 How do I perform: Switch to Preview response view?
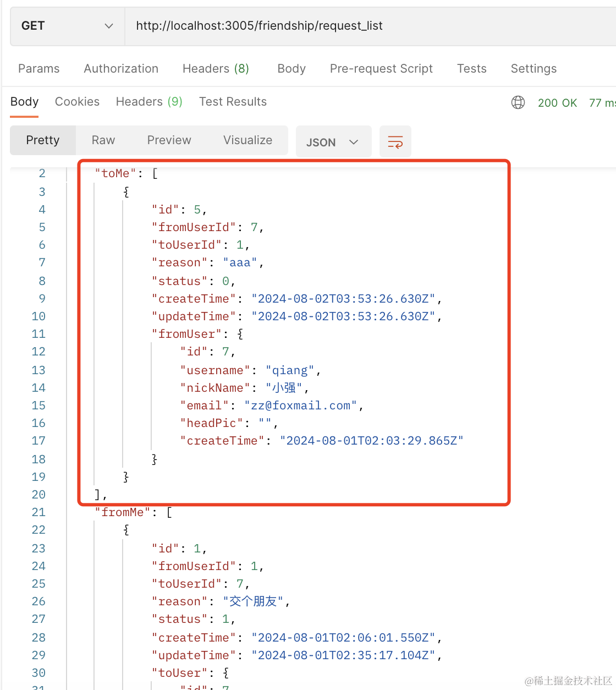point(169,140)
